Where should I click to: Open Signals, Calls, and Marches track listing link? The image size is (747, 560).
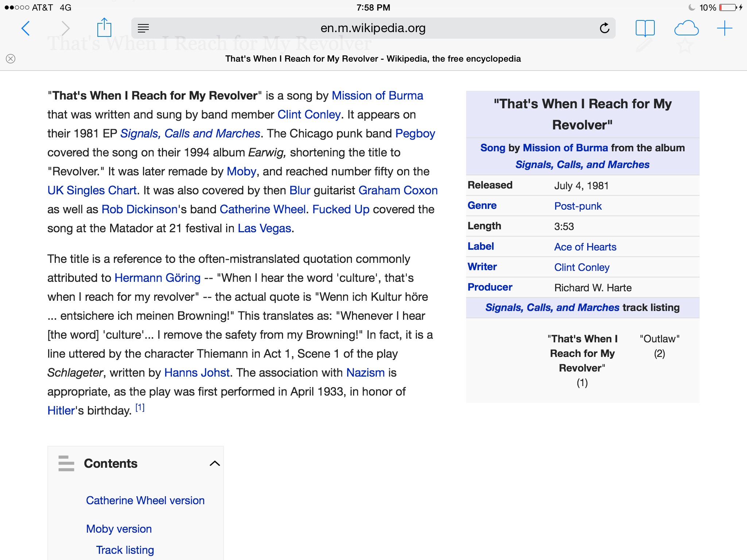(x=552, y=307)
